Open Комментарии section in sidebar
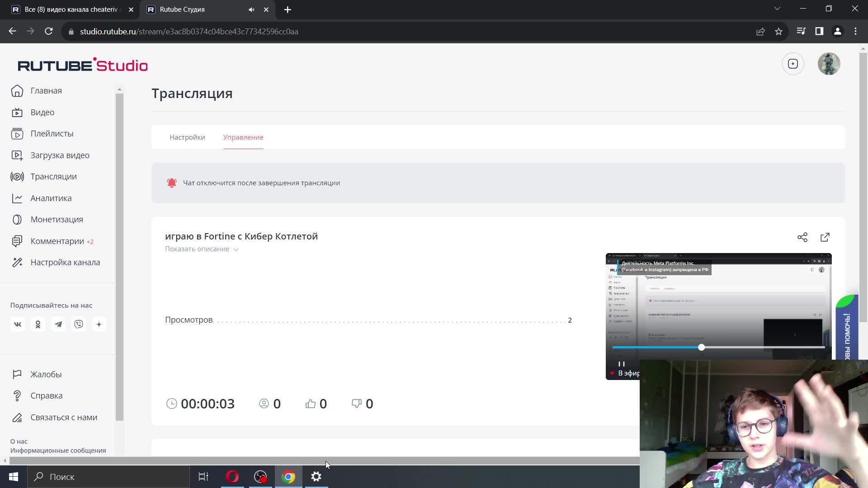 point(57,241)
